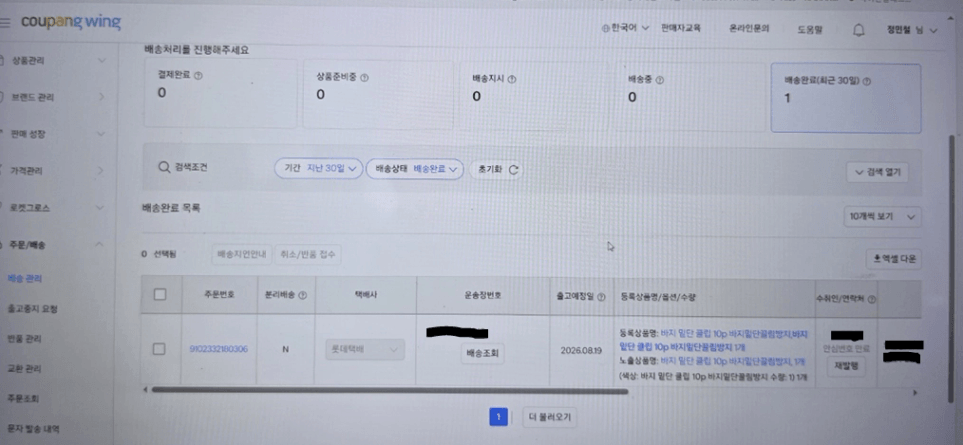Click the magnifier icon beside 검색조건
The height and width of the screenshot is (445, 963).
(x=163, y=167)
